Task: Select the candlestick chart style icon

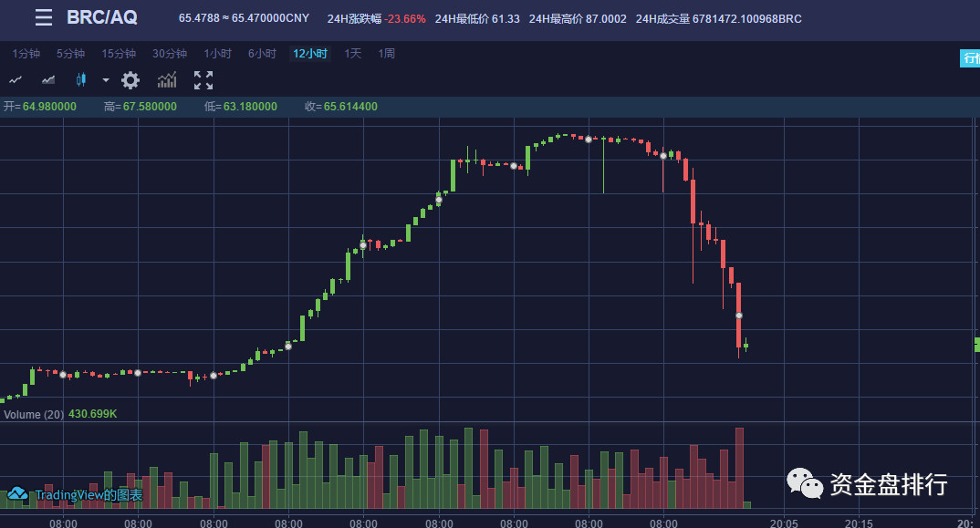Action: [81, 80]
